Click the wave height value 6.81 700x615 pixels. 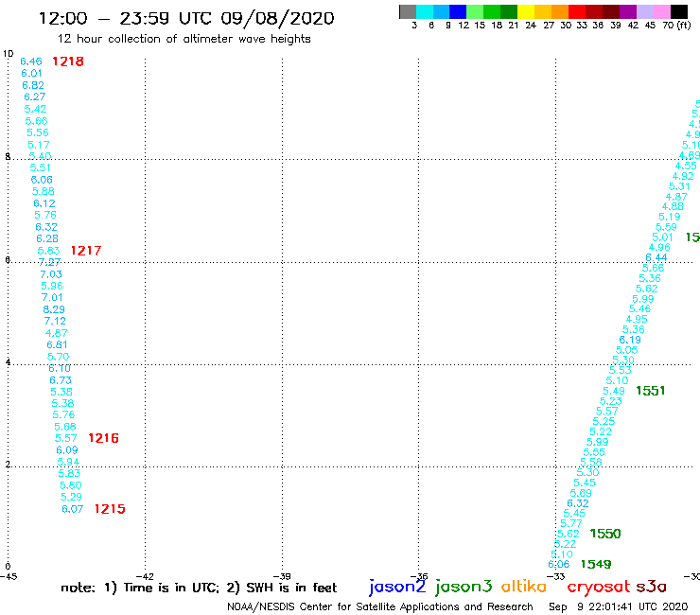[57, 344]
